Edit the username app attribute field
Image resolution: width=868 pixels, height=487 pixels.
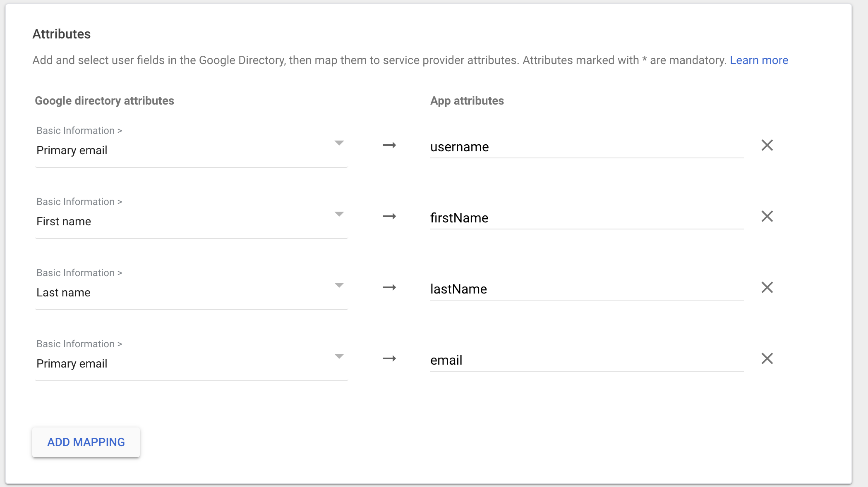(586, 147)
